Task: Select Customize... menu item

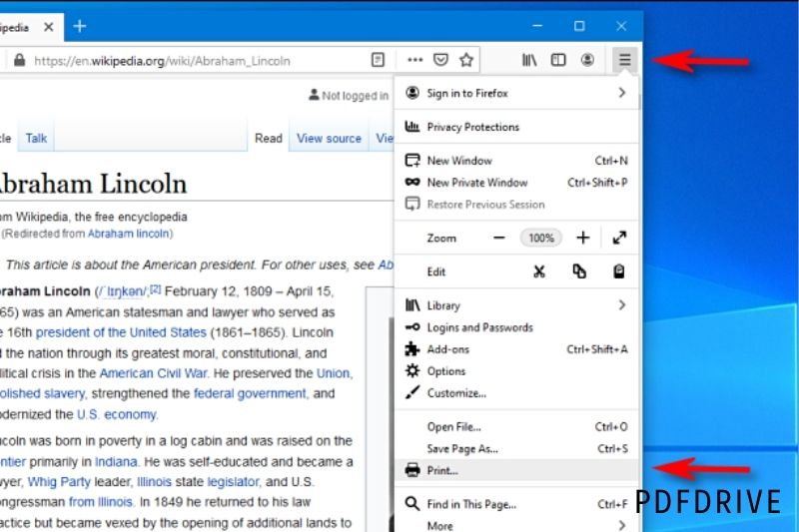Action: [x=516, y=393]
